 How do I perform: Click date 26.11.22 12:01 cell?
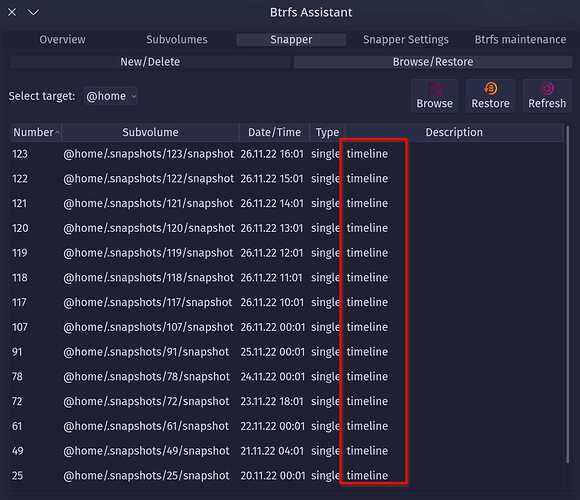click(x=272, y=253)
